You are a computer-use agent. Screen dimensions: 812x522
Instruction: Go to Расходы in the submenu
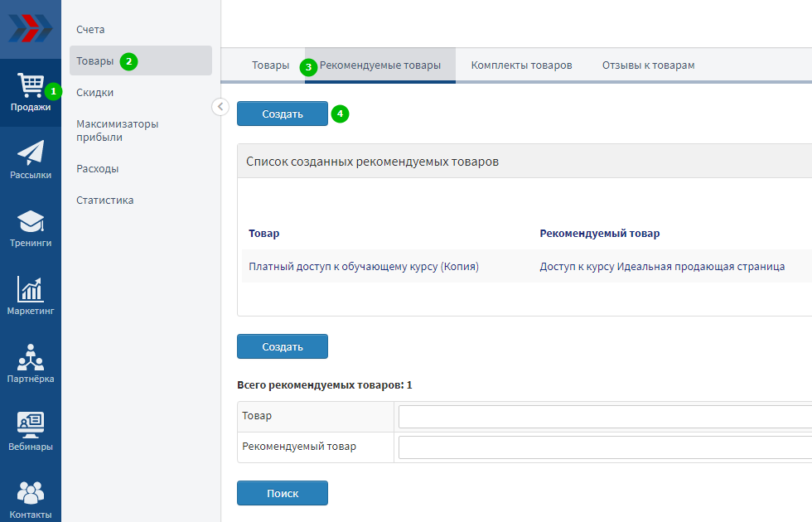coord(97,169)
